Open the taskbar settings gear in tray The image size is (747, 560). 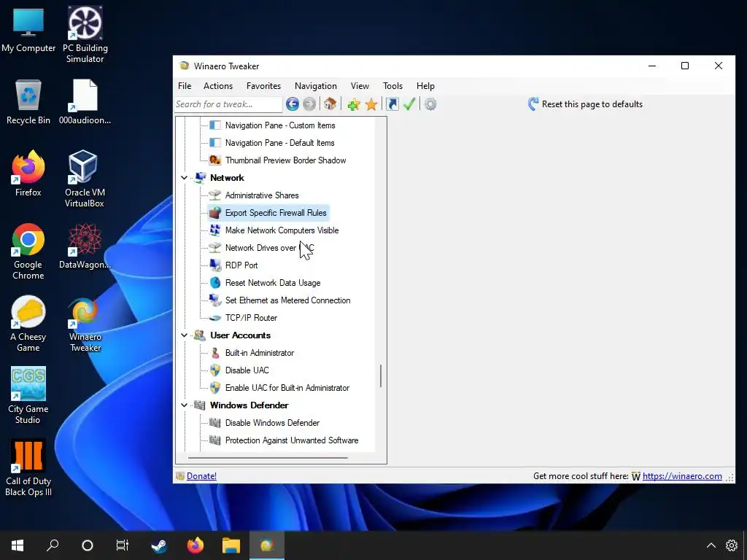tap(731, 545)
